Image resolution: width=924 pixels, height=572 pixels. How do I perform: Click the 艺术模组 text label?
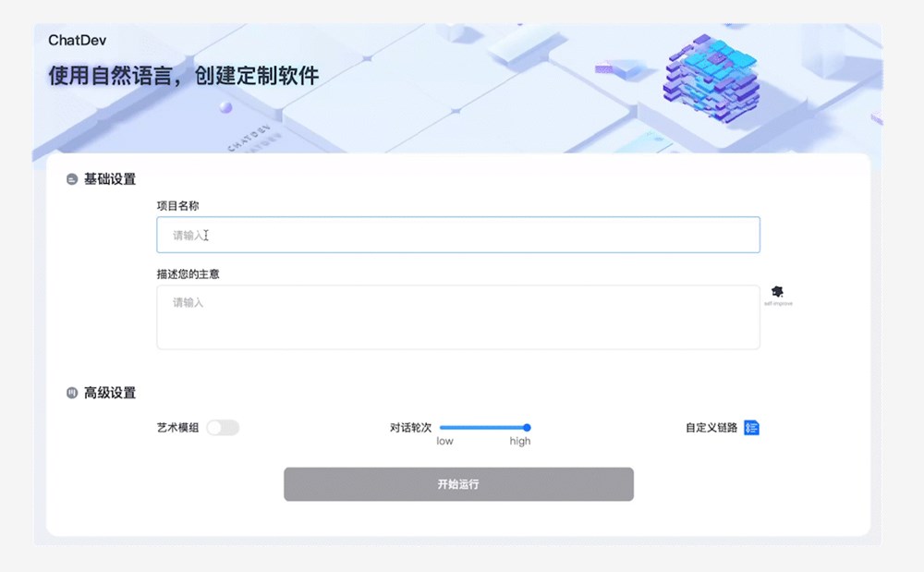[177, 428]
